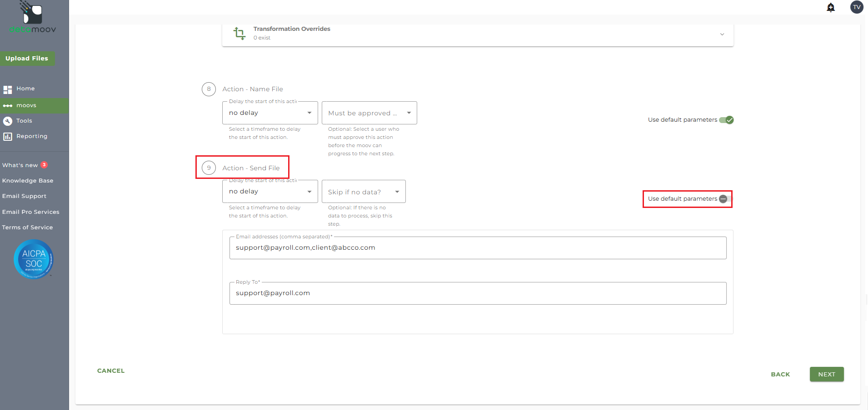Open the Must be approved dropdown
The width and height of the screenshot is (868, 410).
point(369,113)
